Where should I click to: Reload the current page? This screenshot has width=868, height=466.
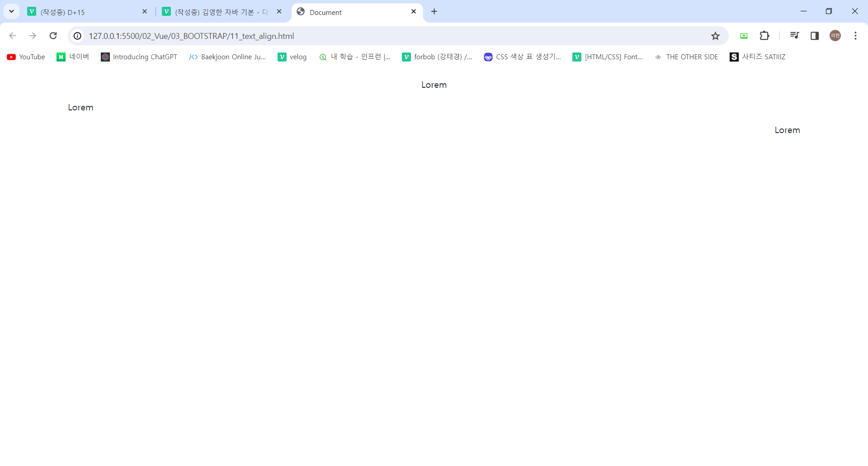(x=53, y=36)
